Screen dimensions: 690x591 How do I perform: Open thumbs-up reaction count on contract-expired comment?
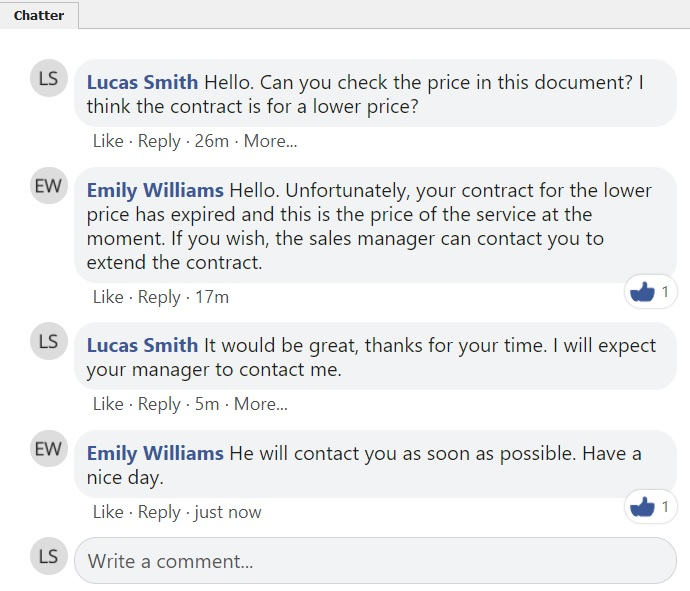[x=650, y=291]
